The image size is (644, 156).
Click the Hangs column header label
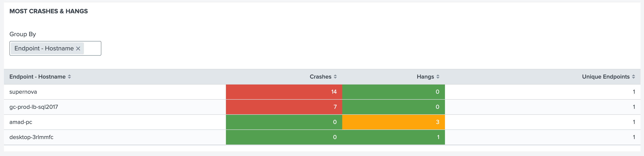pyautogui.click(x=425, y=77)
